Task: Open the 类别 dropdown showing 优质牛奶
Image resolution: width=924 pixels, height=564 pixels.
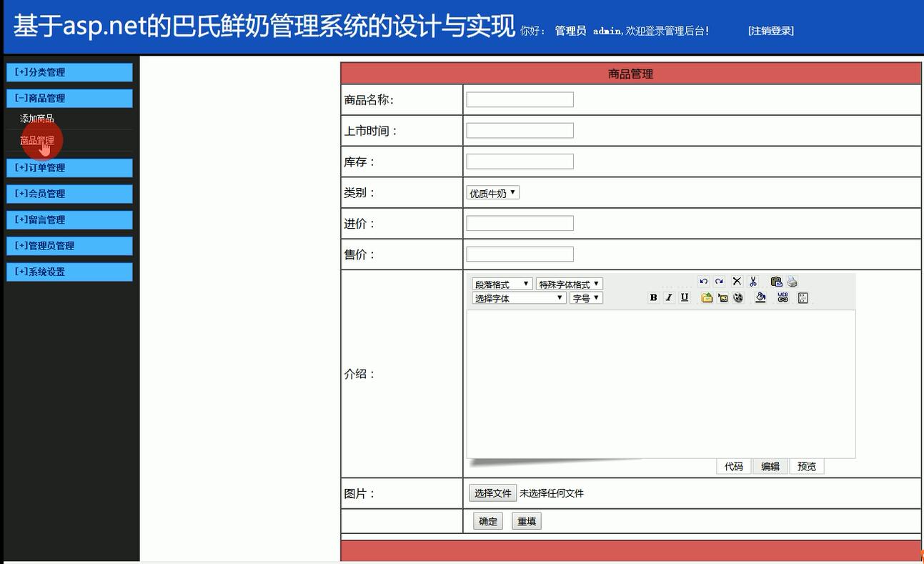Action: pyautogui.click(x=492, y=193)
